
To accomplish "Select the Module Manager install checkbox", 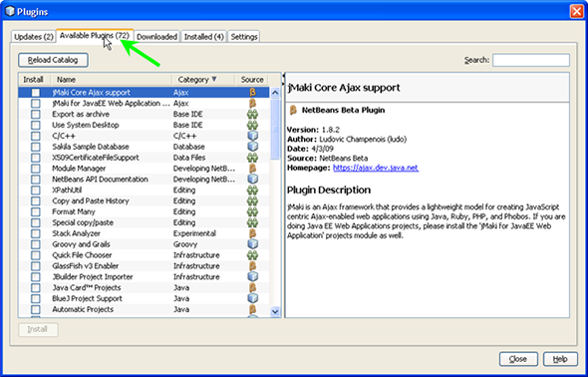I will [36, 169].
